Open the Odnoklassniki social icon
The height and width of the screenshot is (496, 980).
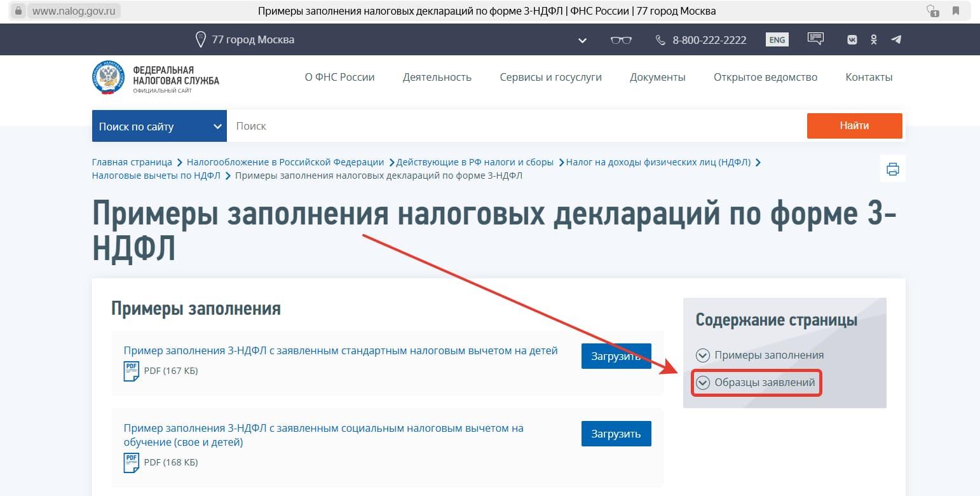(x=874, y=39)
